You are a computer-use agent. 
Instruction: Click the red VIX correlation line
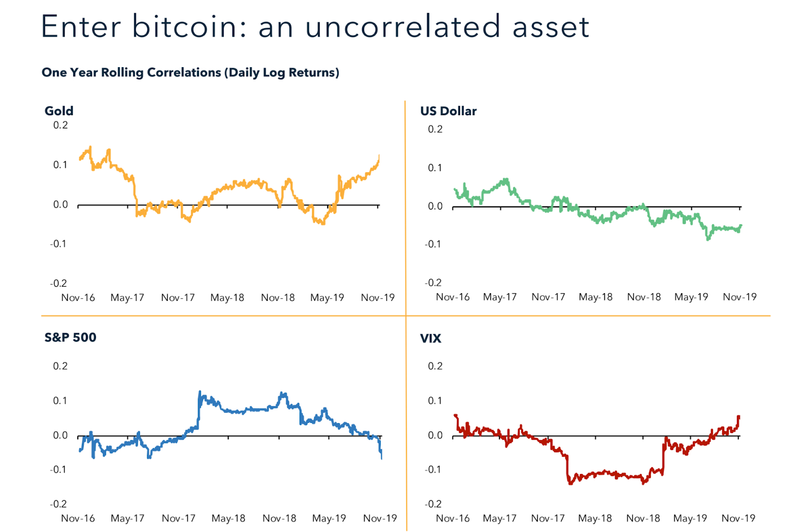click(606, 474)
